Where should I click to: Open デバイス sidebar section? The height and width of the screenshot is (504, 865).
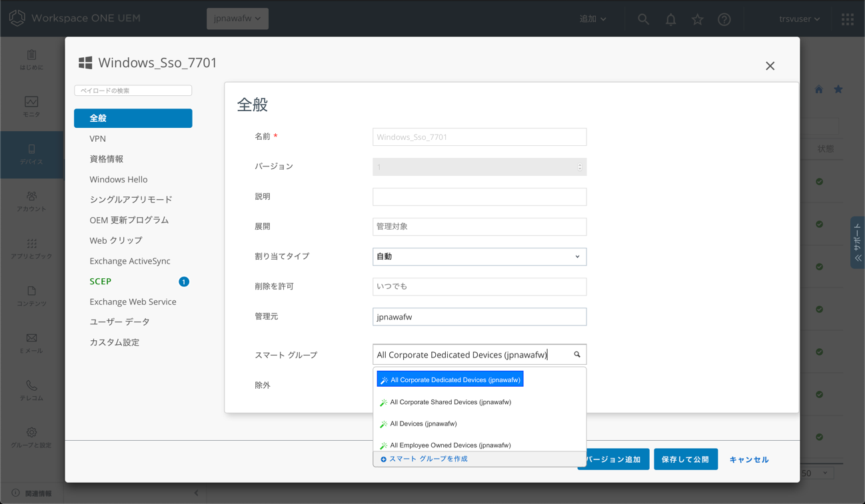point(31,154)
